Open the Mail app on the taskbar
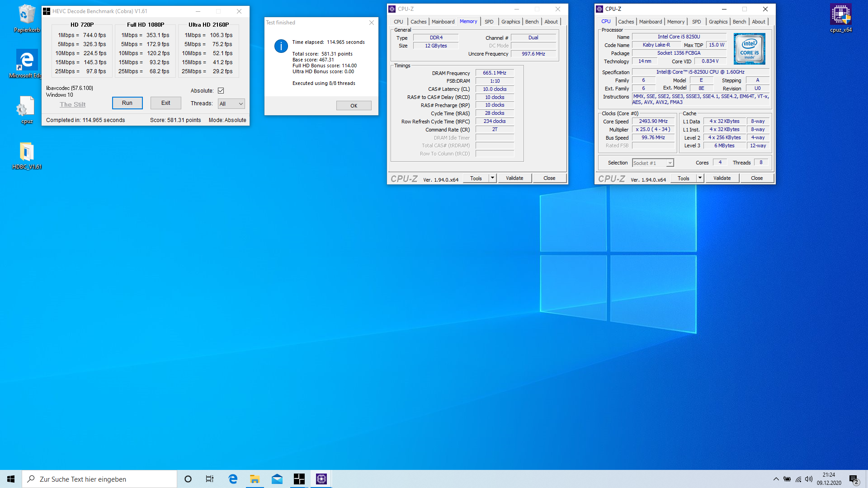This screenshot has width=868, height=488. (x=277, y=479)
